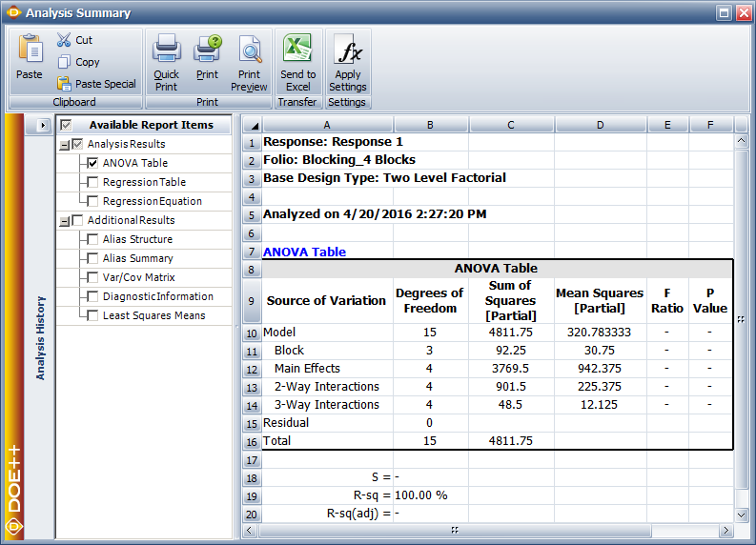756x545 pixels.
Task: Check the Least Squares Means checkbox
Action: [92, 315]
